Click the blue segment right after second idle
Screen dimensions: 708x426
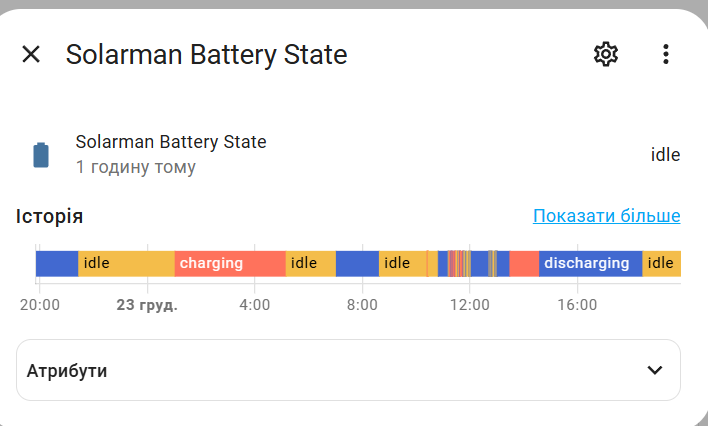click(357, 263)
